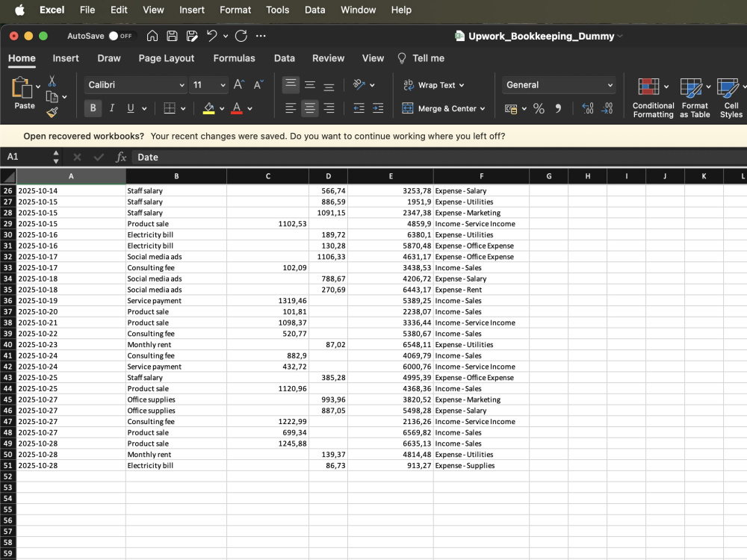Open the more options ellipsis in title bar
747x560 pixels.
click(261, 36)
